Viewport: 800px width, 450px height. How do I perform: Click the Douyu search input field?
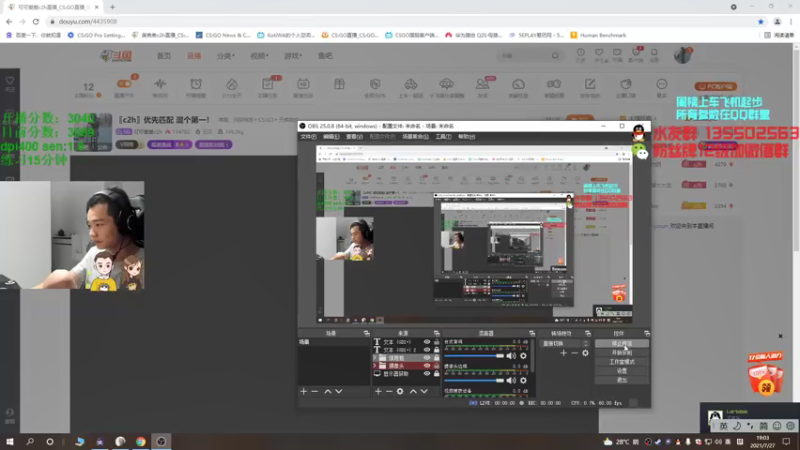[x=524, y=56]
